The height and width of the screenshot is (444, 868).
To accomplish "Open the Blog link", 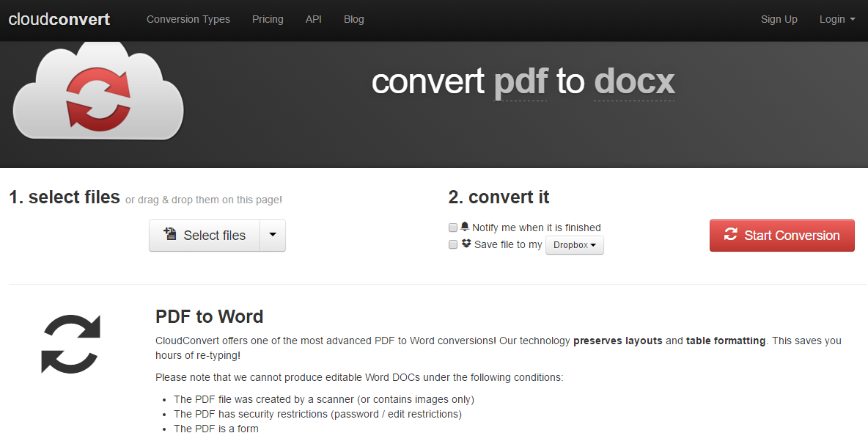I will tap(354, 19).
